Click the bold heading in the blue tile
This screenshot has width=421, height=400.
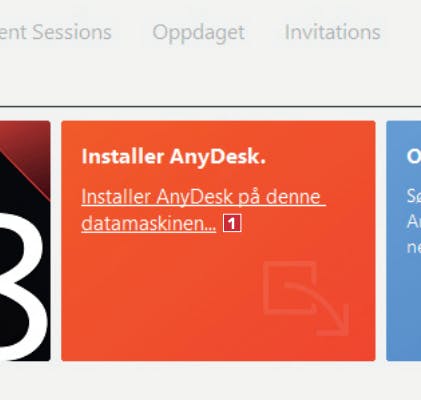[x=414, y=156]
